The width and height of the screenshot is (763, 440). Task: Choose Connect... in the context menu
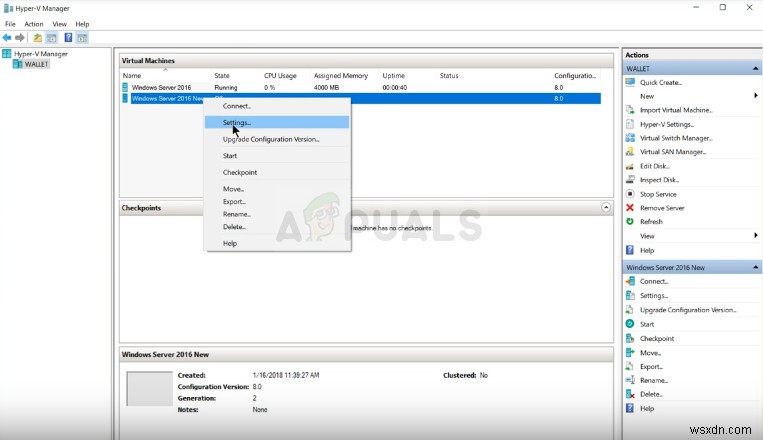[277, 106]
